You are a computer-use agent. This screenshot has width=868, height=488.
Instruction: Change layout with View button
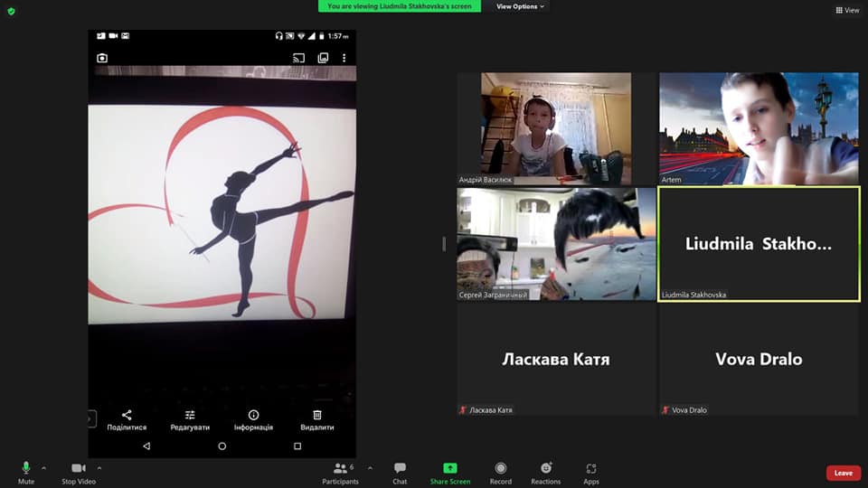pos(847,10)
